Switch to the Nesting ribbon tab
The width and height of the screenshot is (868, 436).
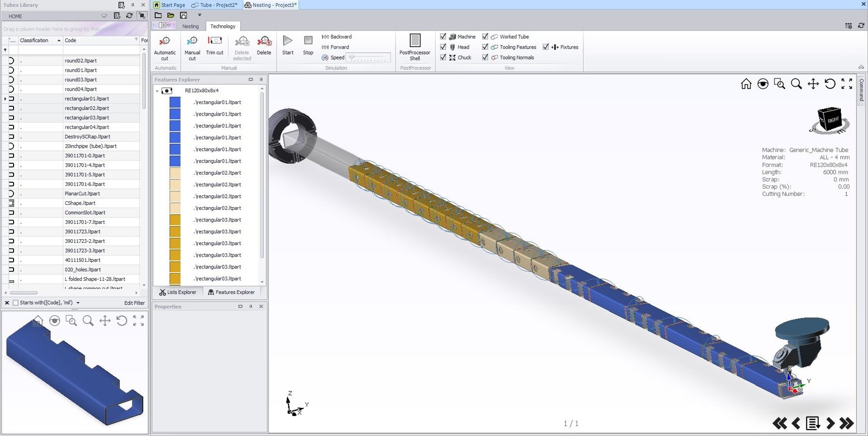tap(190, 26)
